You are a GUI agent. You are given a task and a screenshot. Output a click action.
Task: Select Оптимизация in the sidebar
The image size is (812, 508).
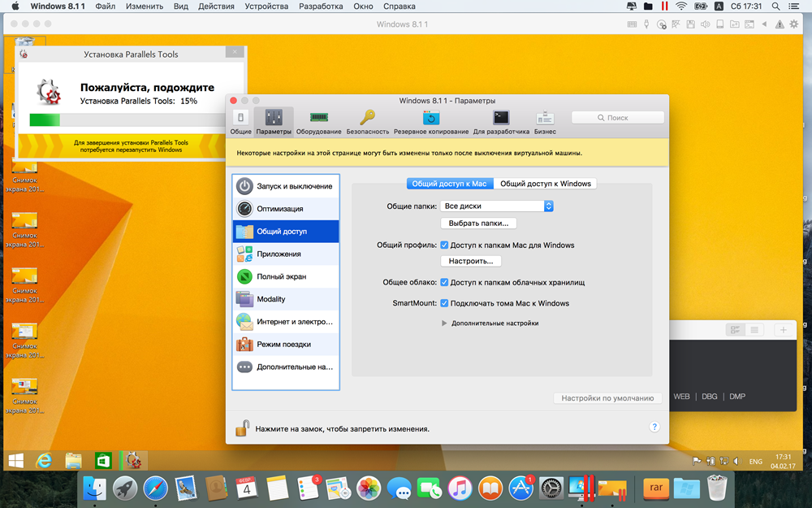coord(286,209)
